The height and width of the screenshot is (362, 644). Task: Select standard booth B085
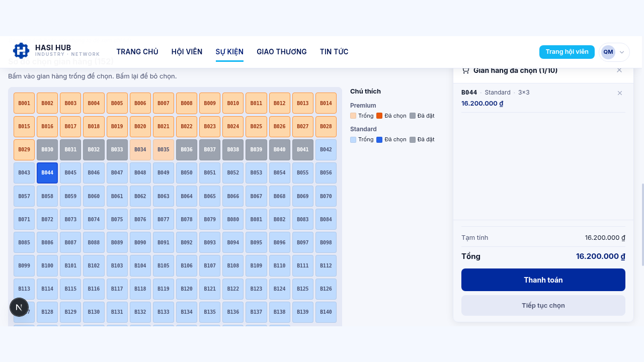24,242
